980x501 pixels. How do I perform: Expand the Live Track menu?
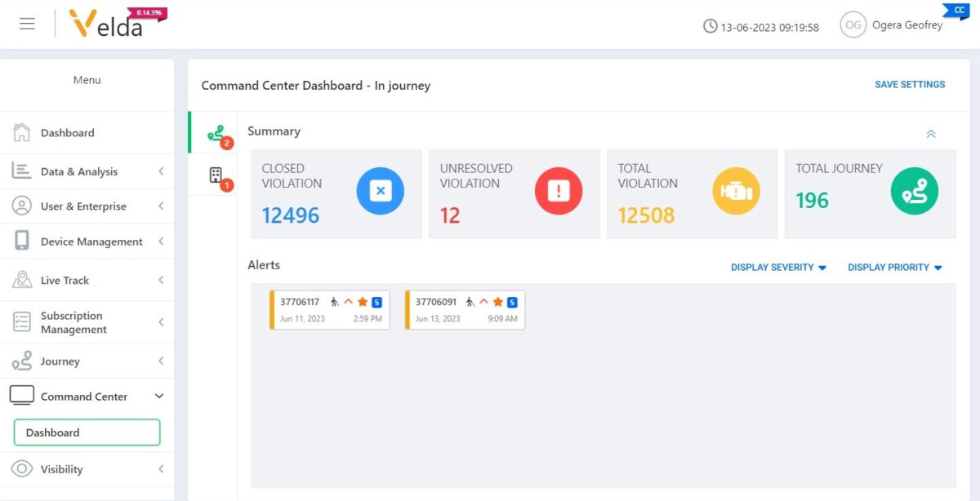click(x=87, y=280)
